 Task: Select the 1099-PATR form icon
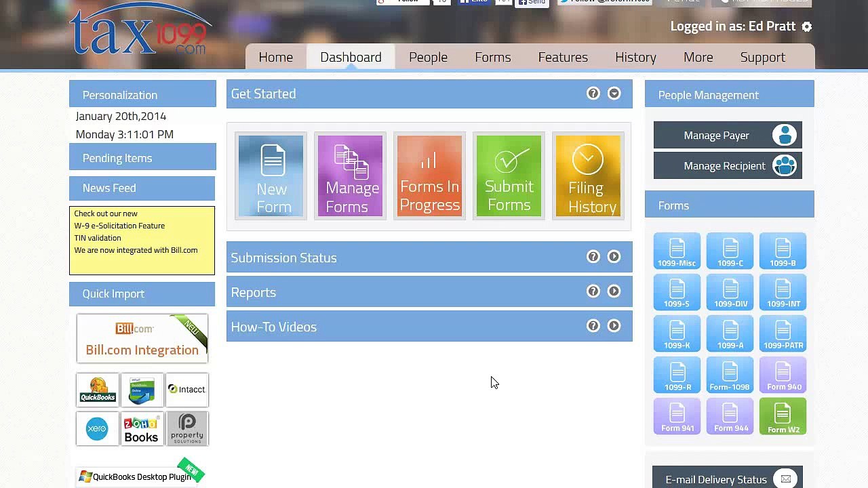(783, 333)
